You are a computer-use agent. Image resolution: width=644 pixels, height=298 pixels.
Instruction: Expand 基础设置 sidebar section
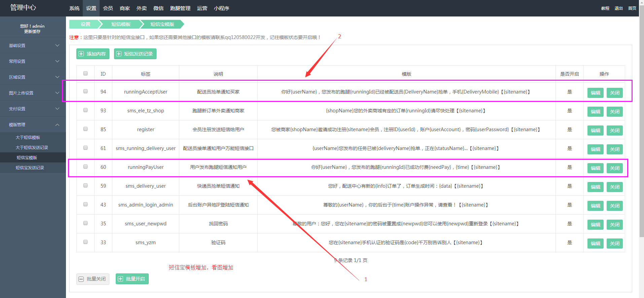(33, 45)
